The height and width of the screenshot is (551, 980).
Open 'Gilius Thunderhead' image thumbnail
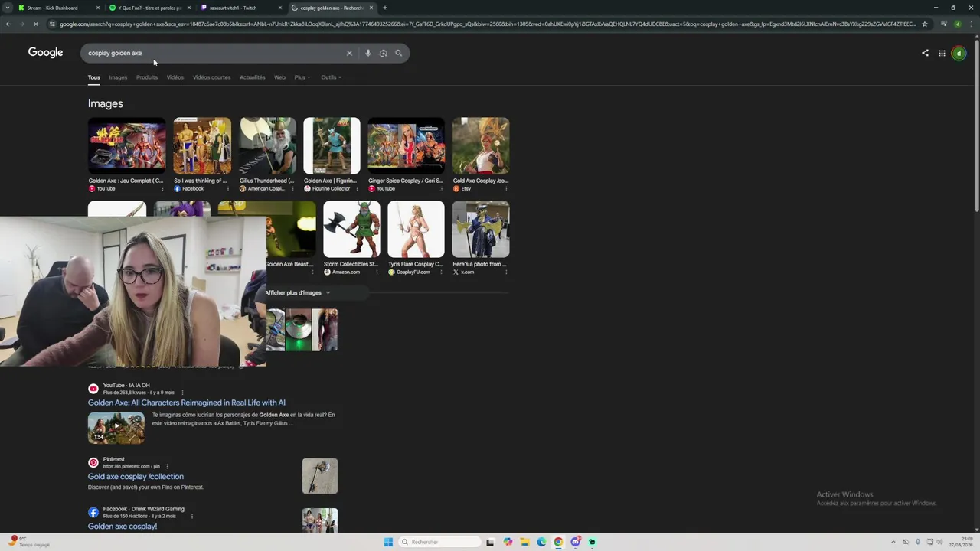(x=267, y=145)
